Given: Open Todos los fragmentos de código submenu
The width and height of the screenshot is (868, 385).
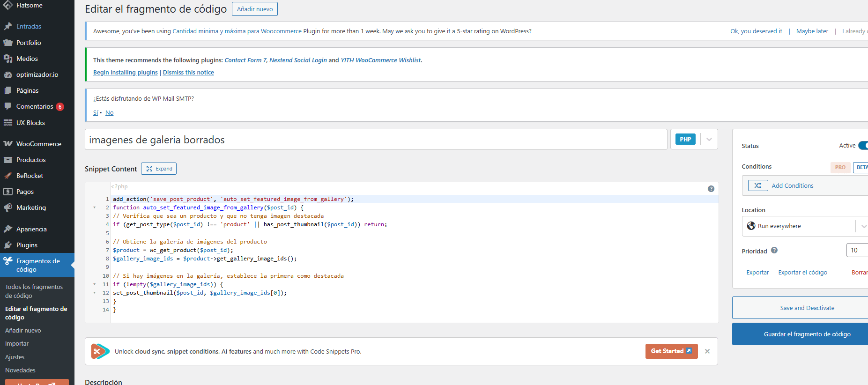Looking at the screenshot, I should [34, 291].
